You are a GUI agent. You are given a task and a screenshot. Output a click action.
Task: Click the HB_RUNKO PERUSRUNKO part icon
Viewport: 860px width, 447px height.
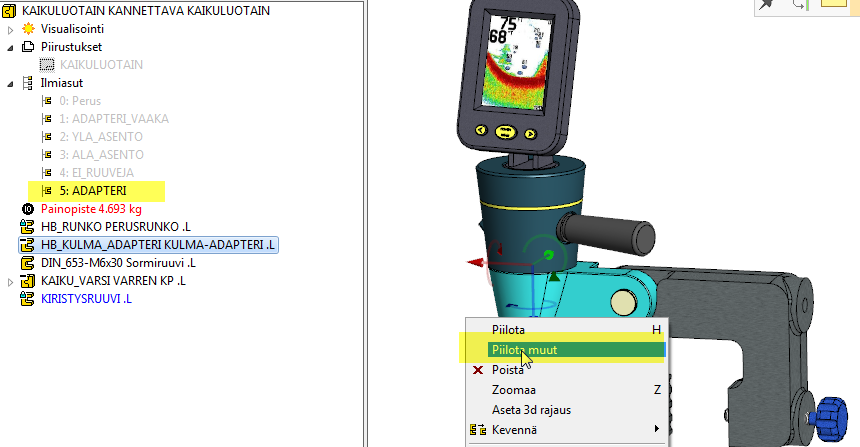[x=27, y=227]
